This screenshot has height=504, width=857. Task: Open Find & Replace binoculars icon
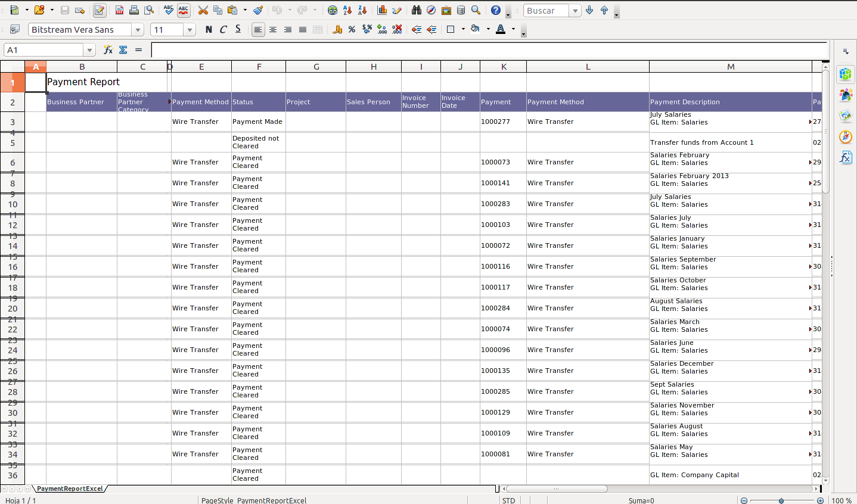[417, 11]
